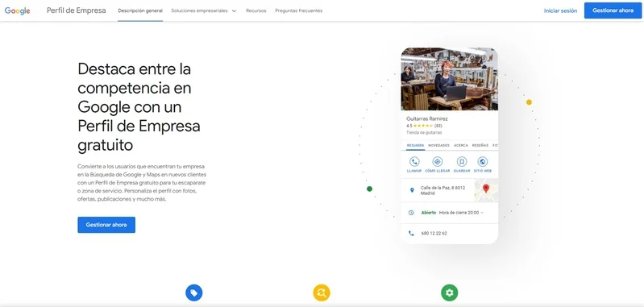Click the Gestionar ahora button in the header

click(613, 10)
